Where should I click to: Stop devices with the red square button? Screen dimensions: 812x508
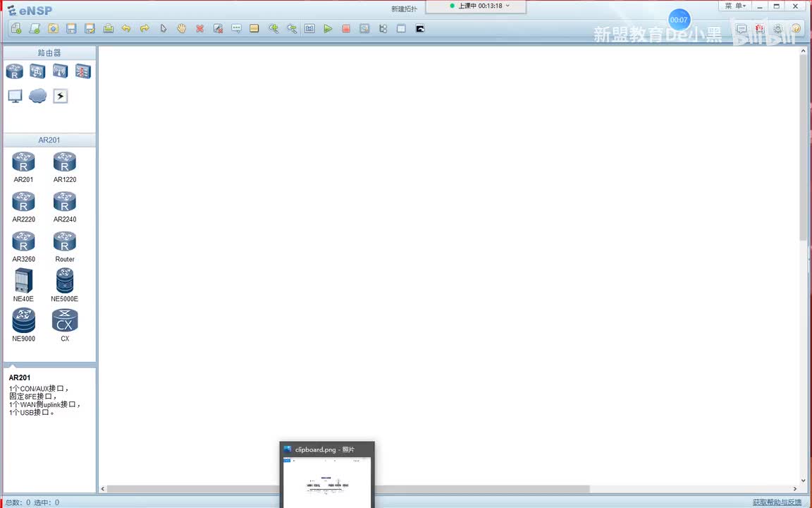point(346,28)
